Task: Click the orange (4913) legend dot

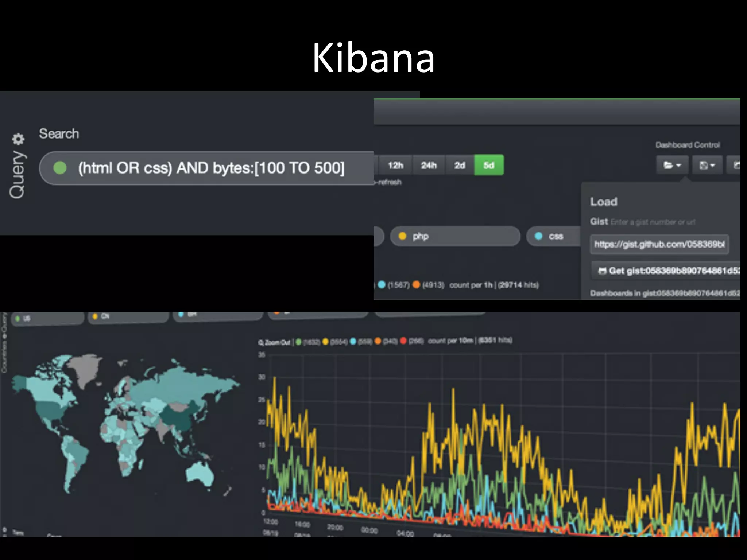Action: [416, 284]
